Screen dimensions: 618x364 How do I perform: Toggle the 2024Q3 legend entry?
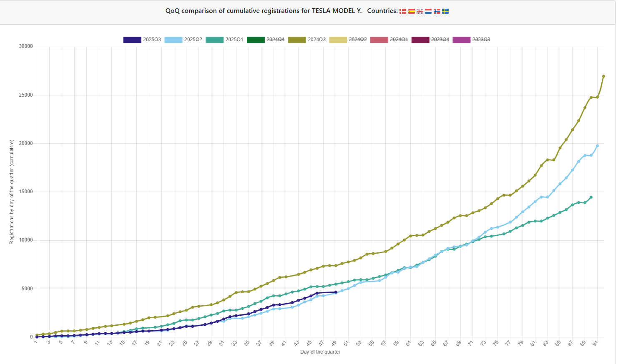[306, 40]
